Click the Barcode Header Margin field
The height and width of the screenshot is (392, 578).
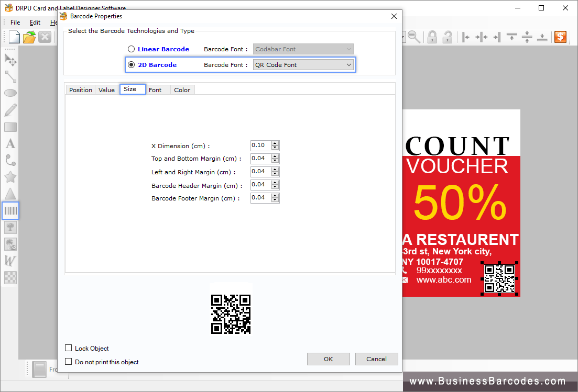click(261, 184)
